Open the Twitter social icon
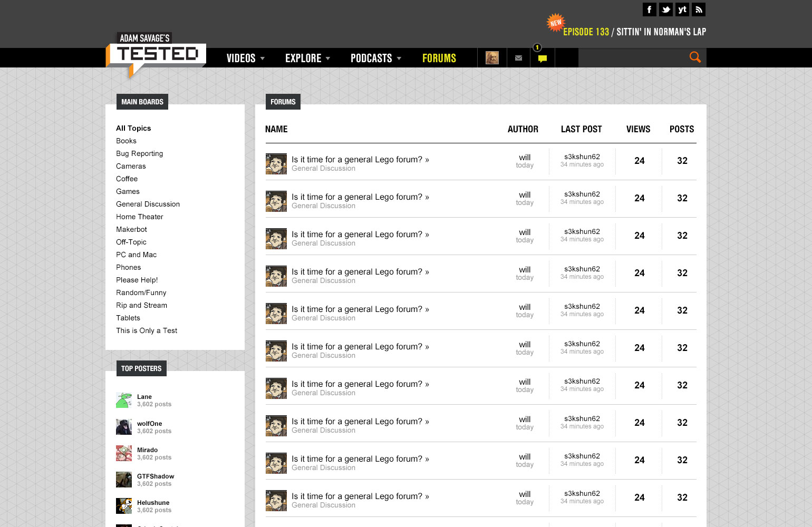The width and height of the screenshot is (812, 527). pyautogui.click(x=666, y=9)
